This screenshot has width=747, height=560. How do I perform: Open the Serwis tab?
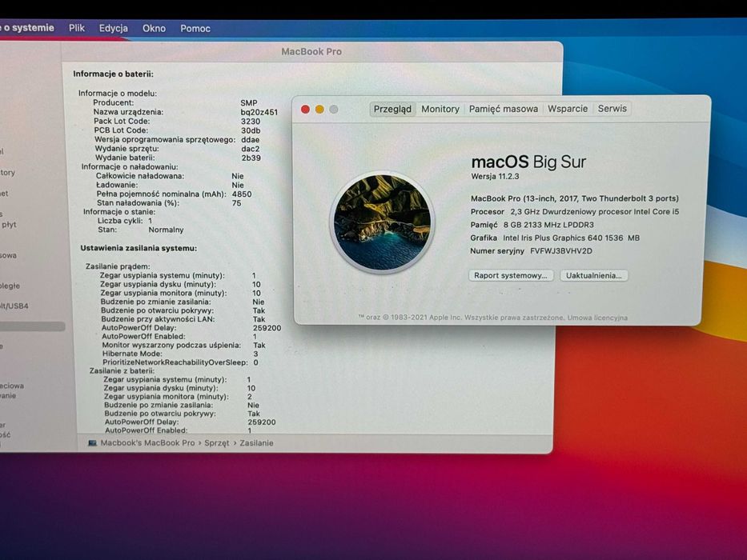[612, 109]
